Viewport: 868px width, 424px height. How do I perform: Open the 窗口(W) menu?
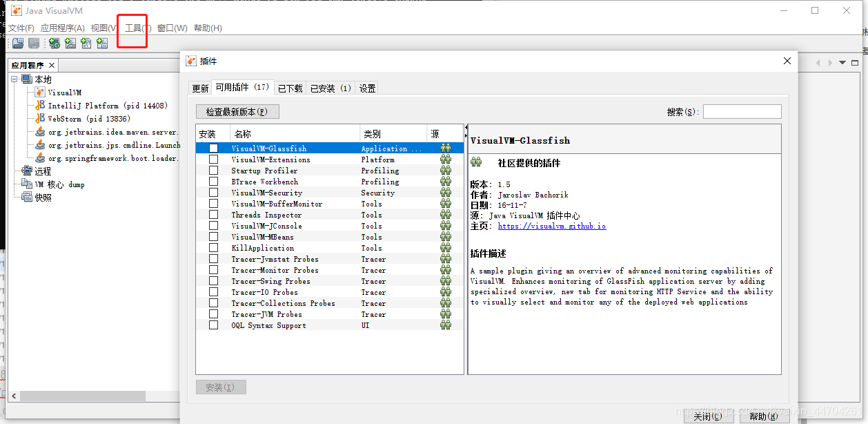click(x=172, y=28)
